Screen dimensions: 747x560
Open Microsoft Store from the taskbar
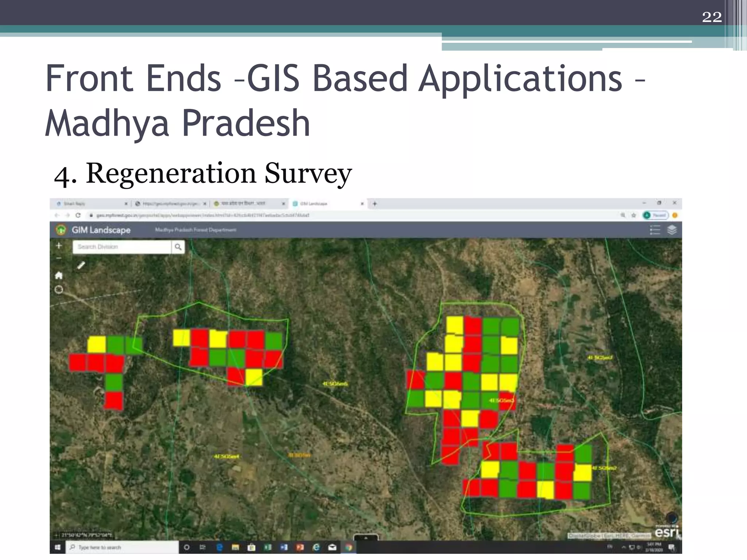251,547
